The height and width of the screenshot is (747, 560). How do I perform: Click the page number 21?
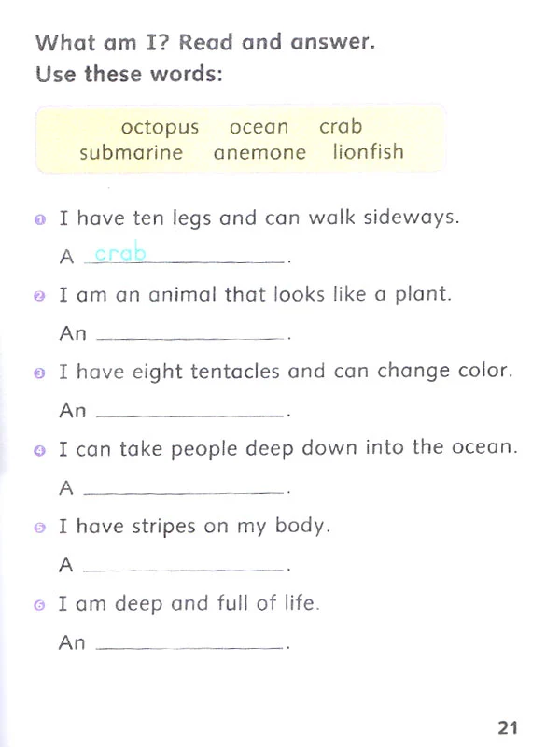[508, 726]
